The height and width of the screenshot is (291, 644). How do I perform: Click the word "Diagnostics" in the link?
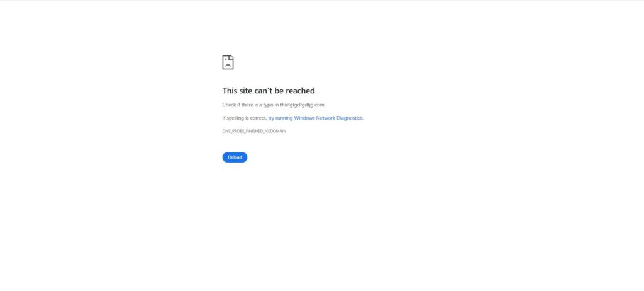tap(350, 118)
